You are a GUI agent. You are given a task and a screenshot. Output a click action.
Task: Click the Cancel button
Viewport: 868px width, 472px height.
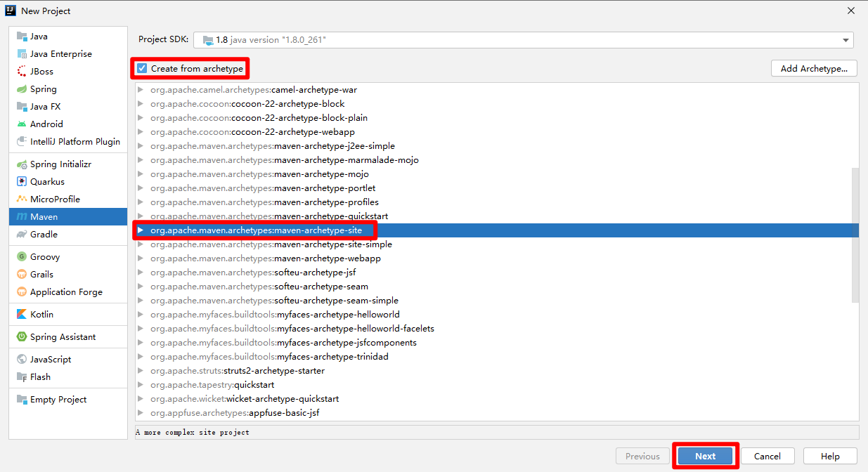coord(767,456)
